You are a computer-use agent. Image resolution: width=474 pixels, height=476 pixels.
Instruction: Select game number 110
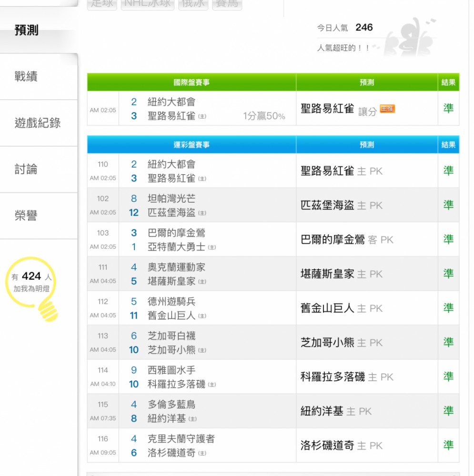(x=103, y=164)
